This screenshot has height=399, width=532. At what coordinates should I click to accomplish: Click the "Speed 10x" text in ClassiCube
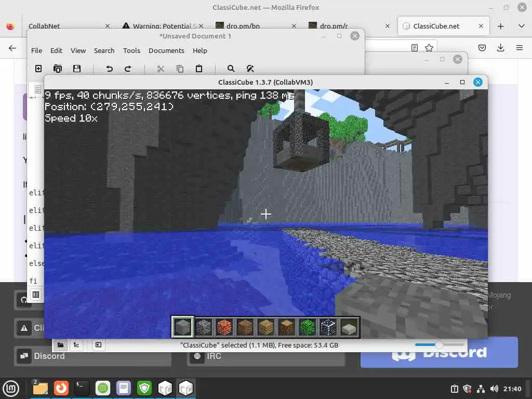[71, 118]
